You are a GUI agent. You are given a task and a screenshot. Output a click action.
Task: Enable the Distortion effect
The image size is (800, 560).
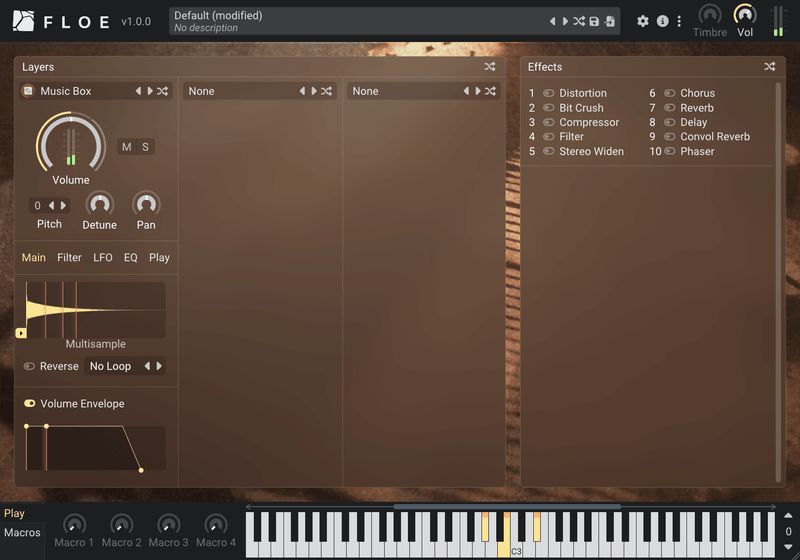click(548, 93)
